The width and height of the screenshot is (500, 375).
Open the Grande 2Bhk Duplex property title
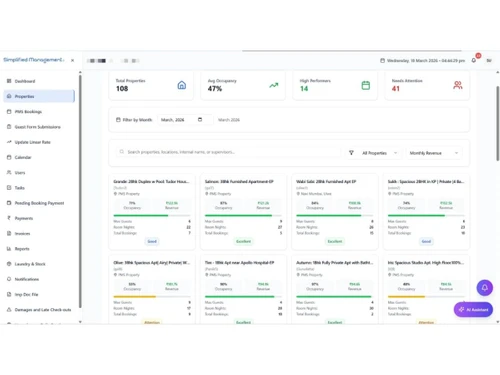[151, 181]
